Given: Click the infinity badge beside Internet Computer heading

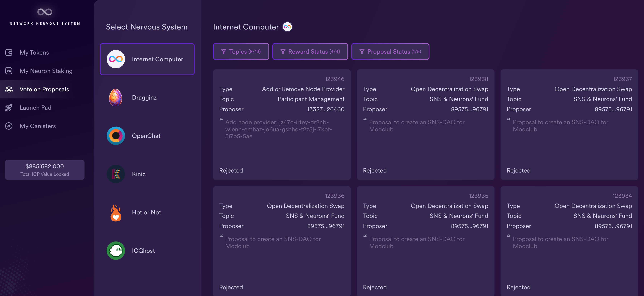Looking at the screenshot, I should point(287,27).
